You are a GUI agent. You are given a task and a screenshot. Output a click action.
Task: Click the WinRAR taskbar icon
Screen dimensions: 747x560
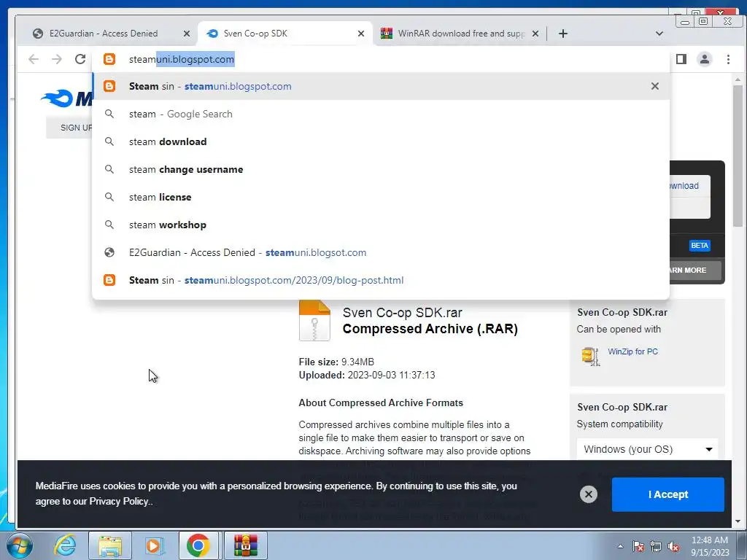246,545
